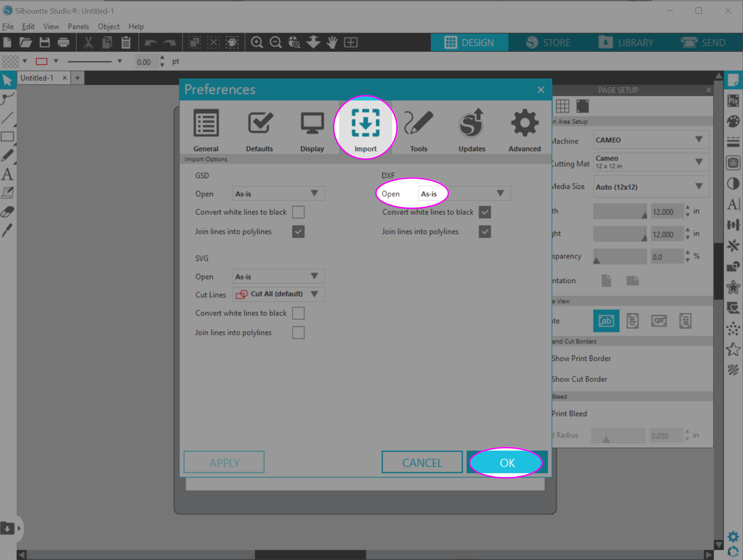Open the Display preferences section

click(x=312, y=130)
